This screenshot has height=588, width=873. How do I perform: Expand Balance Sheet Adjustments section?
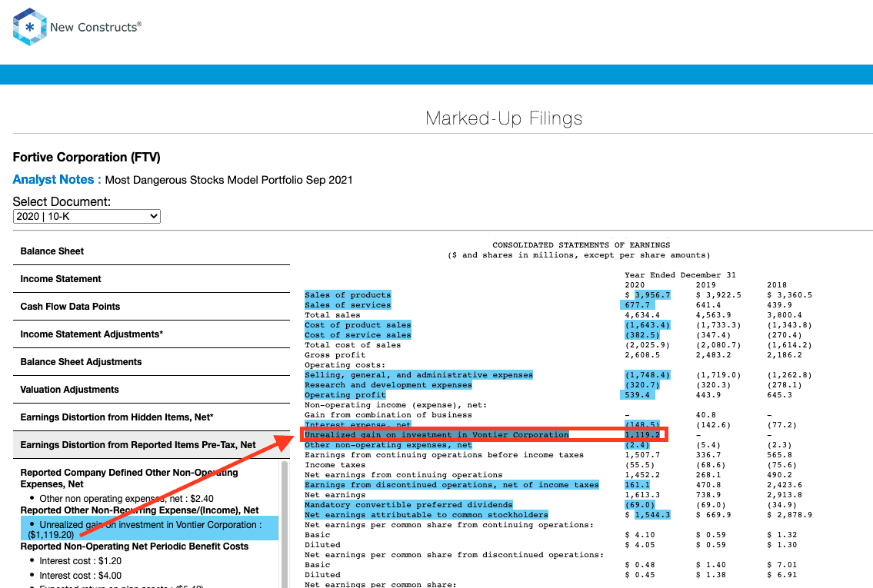[152, 362]
